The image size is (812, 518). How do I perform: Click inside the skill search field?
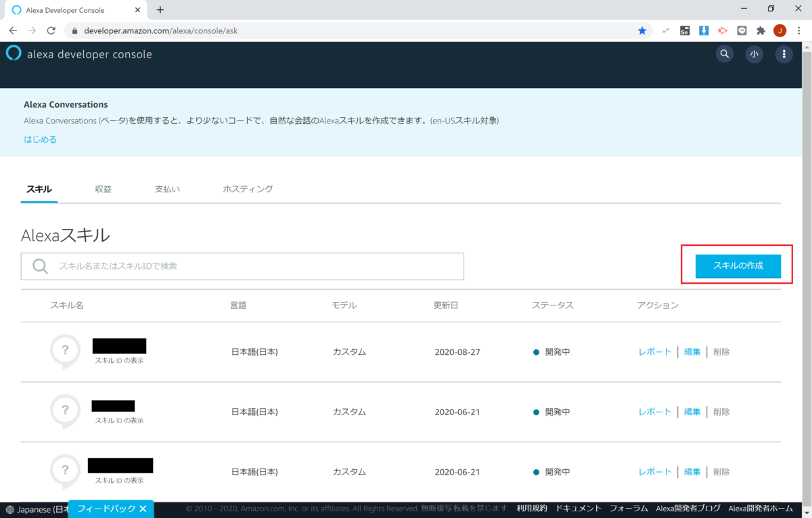(242, 266)
